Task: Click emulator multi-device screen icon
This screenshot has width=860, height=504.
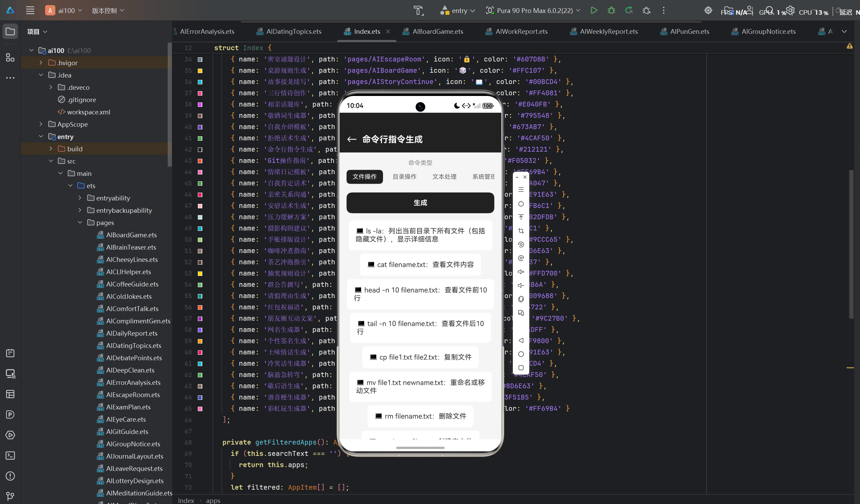Action: (x=521, y=313)
